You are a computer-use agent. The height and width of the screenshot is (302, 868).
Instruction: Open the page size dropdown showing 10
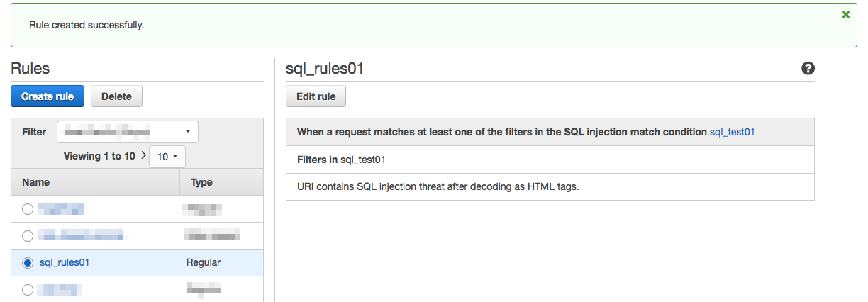[167, 157]
